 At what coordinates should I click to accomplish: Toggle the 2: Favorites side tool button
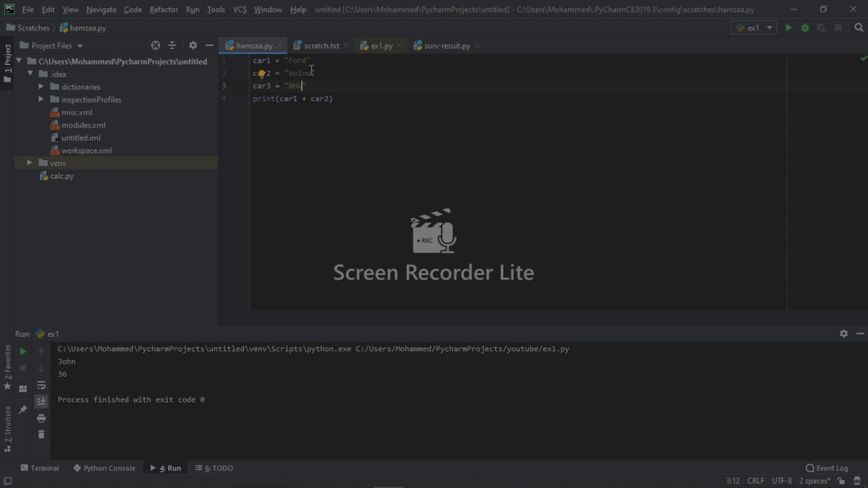(x=7, y=367)
